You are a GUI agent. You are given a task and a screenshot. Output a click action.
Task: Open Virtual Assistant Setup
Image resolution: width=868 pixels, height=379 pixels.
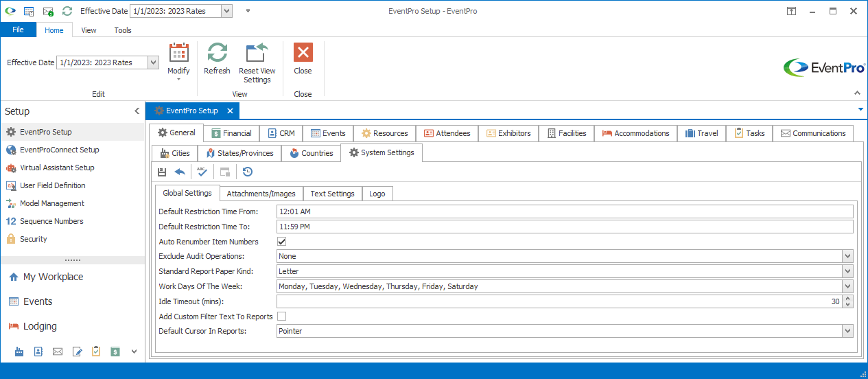pyautogui.click(x=72, y=168)
